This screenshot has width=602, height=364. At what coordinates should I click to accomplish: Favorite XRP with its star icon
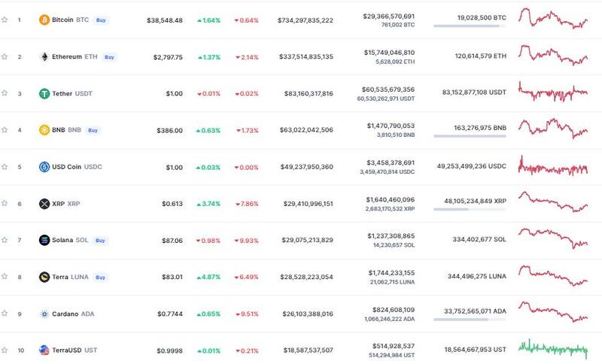[5, 203]
